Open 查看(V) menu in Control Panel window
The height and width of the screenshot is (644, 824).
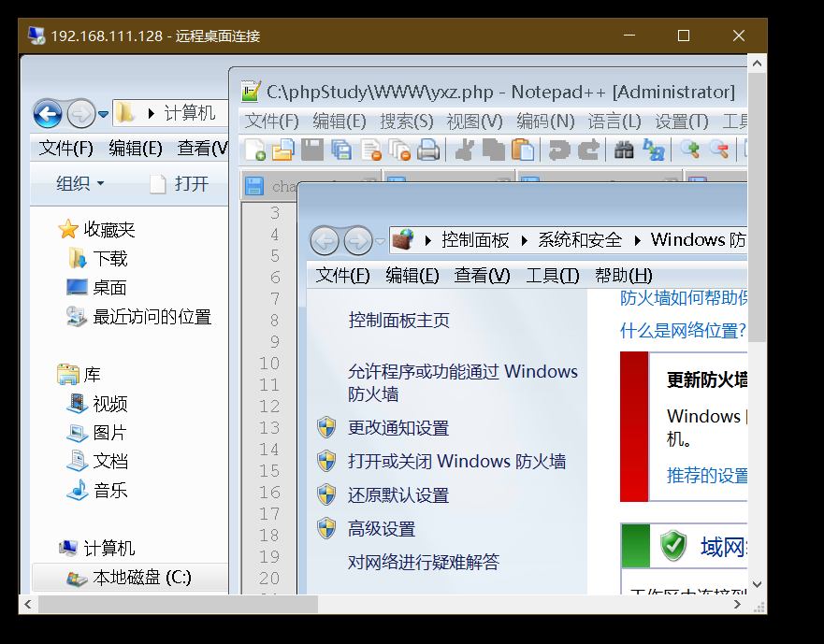[x=482, y=275]
